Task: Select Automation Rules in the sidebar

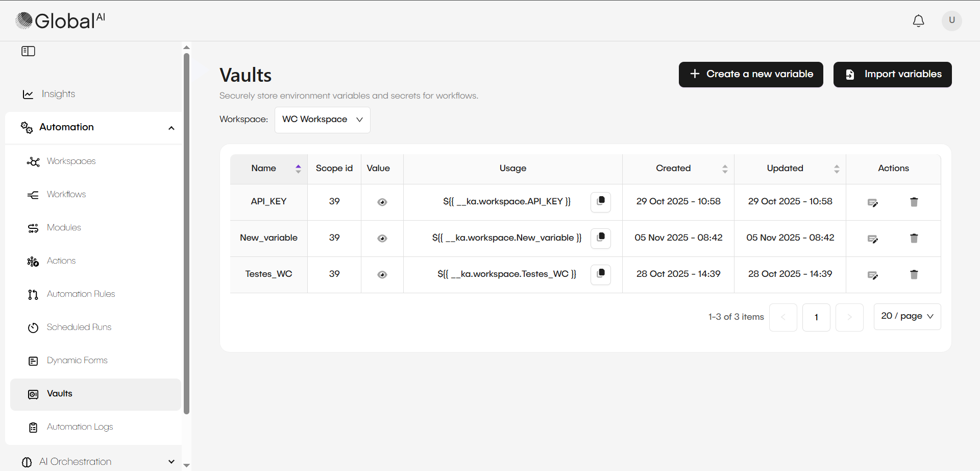Action: 81,294
